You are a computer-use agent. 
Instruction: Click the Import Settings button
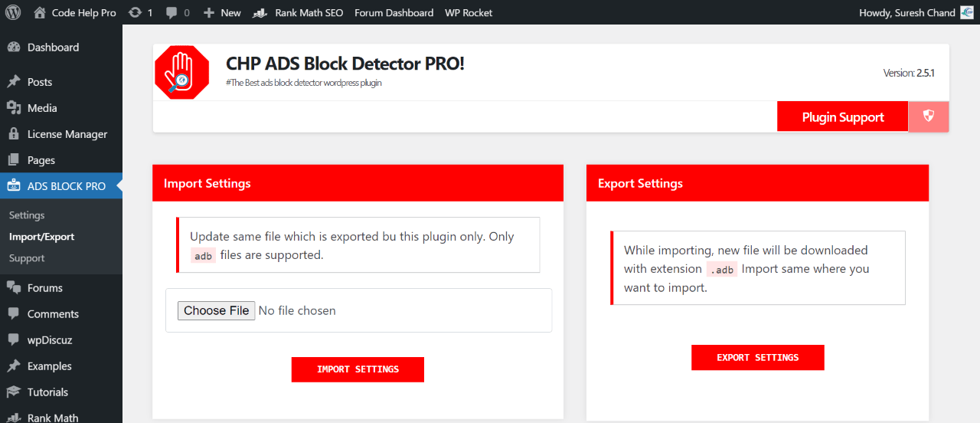358,369
